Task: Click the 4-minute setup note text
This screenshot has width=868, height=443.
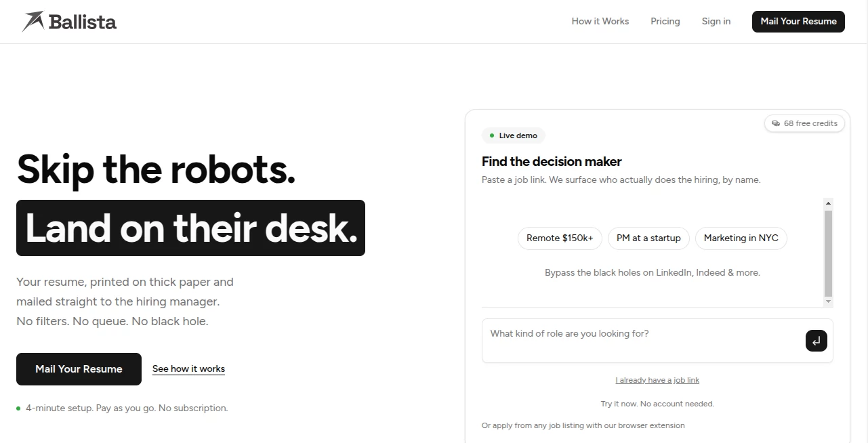Action: [127, 408]
